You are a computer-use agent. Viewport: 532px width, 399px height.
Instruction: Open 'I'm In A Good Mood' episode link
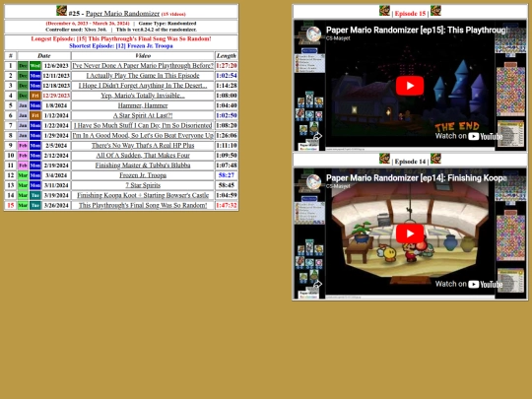tap(143, 135)
